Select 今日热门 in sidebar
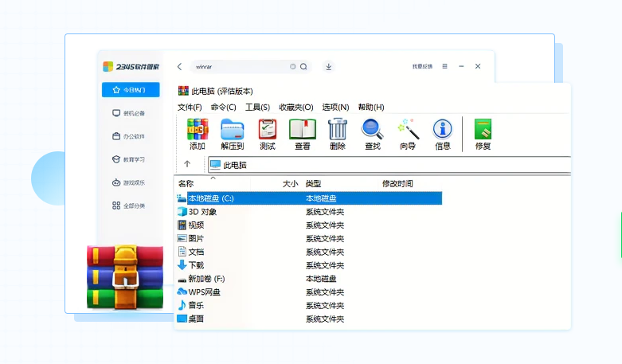Screen dimensions: 622x364 pos(131,90)
